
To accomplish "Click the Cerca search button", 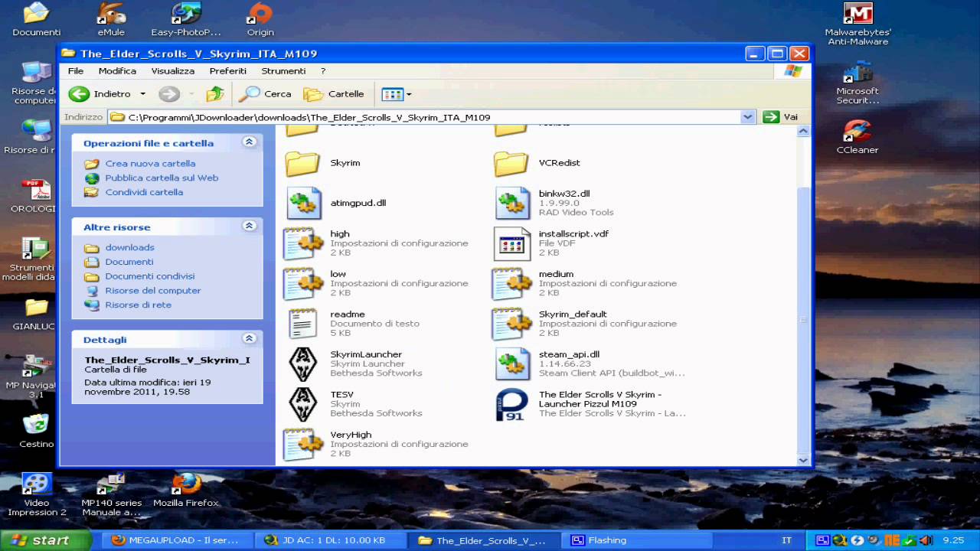I will 265,94.
